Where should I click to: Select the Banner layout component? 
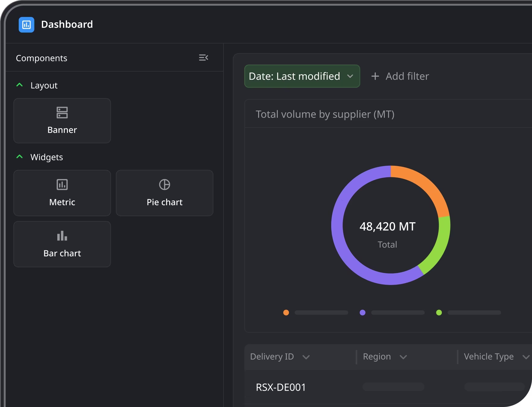coord(62,121)
